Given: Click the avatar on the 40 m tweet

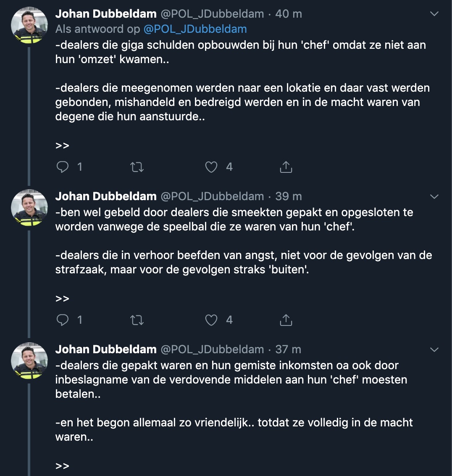Looking at the screenshot, I should coord(29,26).
